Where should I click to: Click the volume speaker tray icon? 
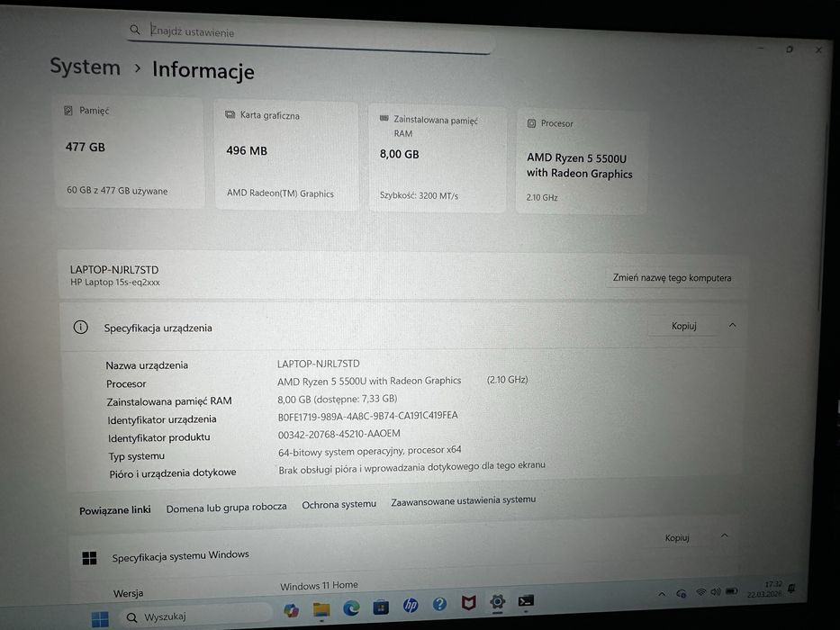click(x=715, y=591)
